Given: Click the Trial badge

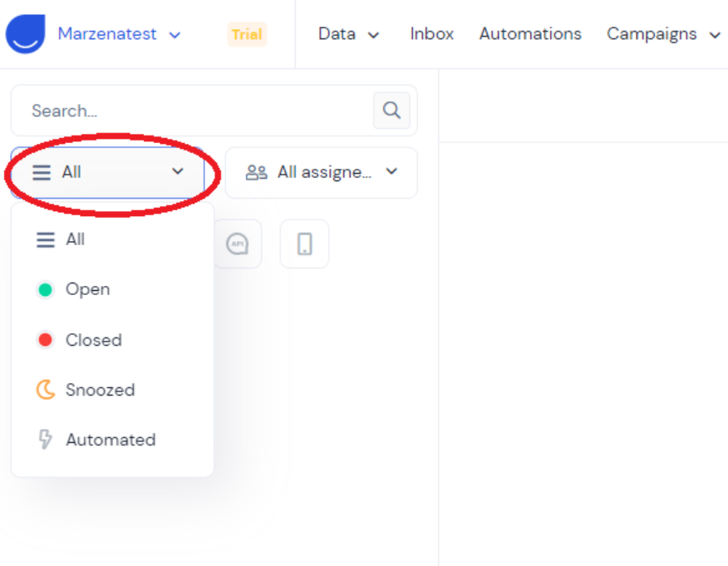Looking at the screenshot, I should click(x=247, y=34).
